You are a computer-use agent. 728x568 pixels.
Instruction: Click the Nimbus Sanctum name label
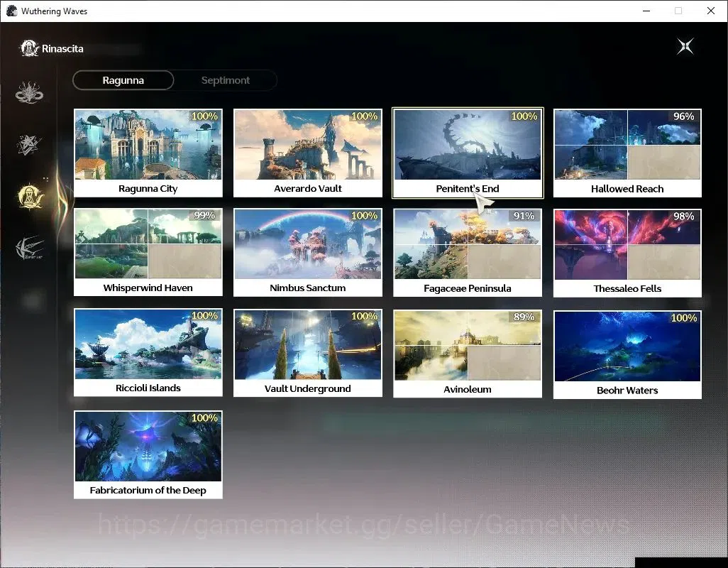[x=308, y=288]
